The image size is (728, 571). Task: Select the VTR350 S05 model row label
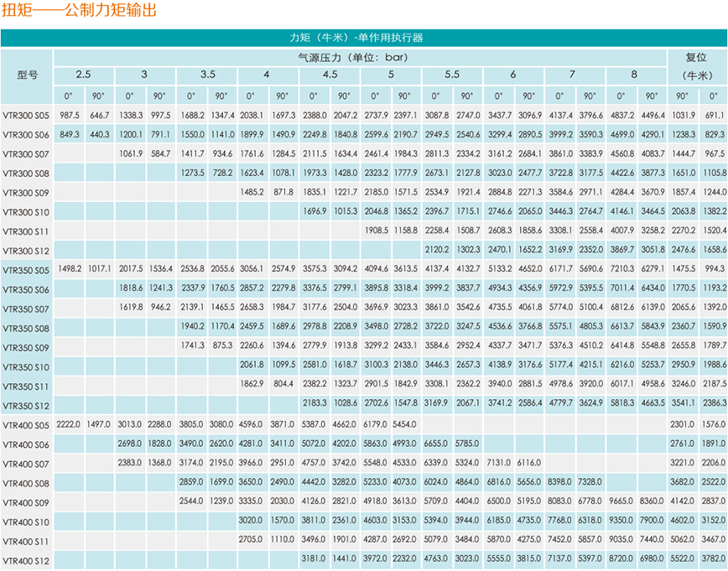[27, 270]
